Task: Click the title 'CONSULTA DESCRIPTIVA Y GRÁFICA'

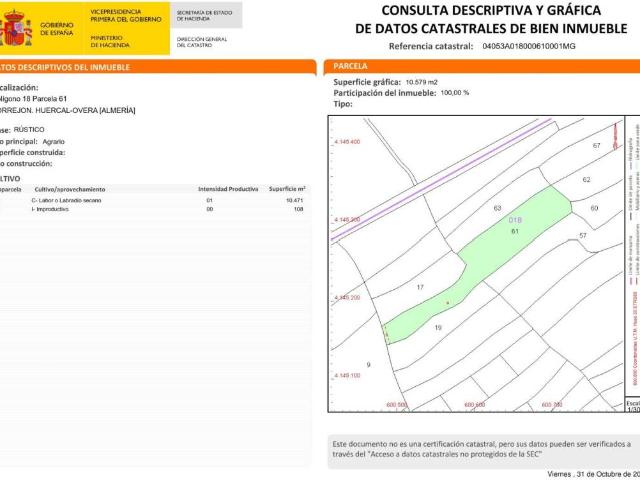Action: point(491,10)
